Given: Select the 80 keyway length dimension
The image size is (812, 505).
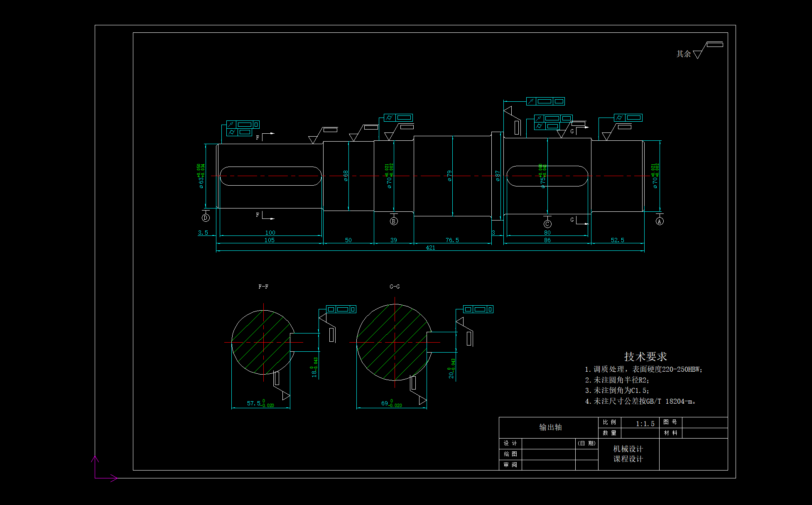Looking at the screenshot, I should tap(547, 233).
